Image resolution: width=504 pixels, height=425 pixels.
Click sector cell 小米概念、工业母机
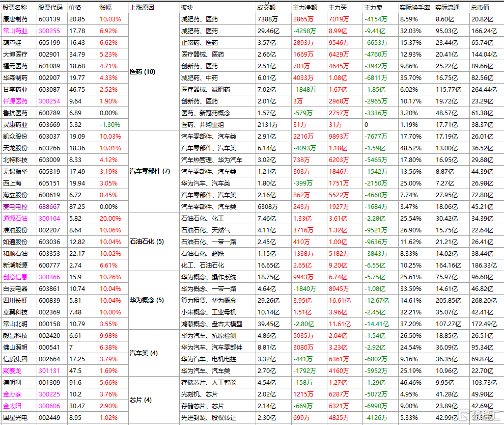tap(208, 312)
